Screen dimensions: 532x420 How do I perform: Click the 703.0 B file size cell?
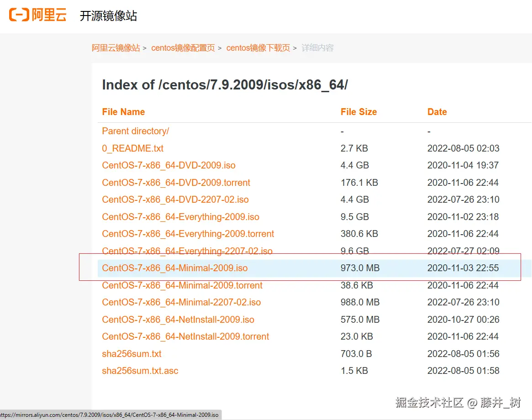356,354
